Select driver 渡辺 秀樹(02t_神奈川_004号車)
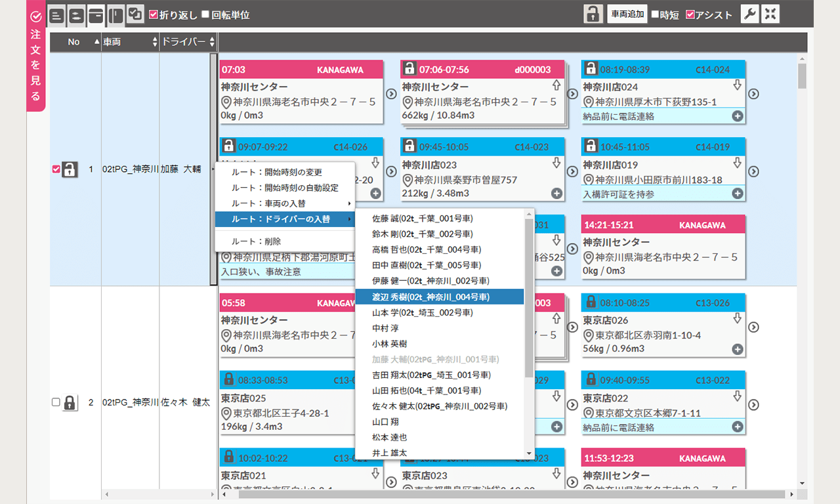 tap(439, 297)
